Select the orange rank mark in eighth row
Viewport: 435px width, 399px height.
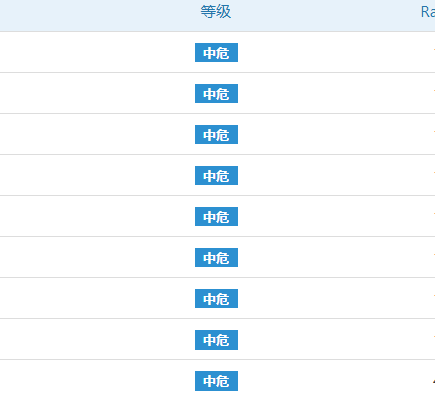[434, 337]
